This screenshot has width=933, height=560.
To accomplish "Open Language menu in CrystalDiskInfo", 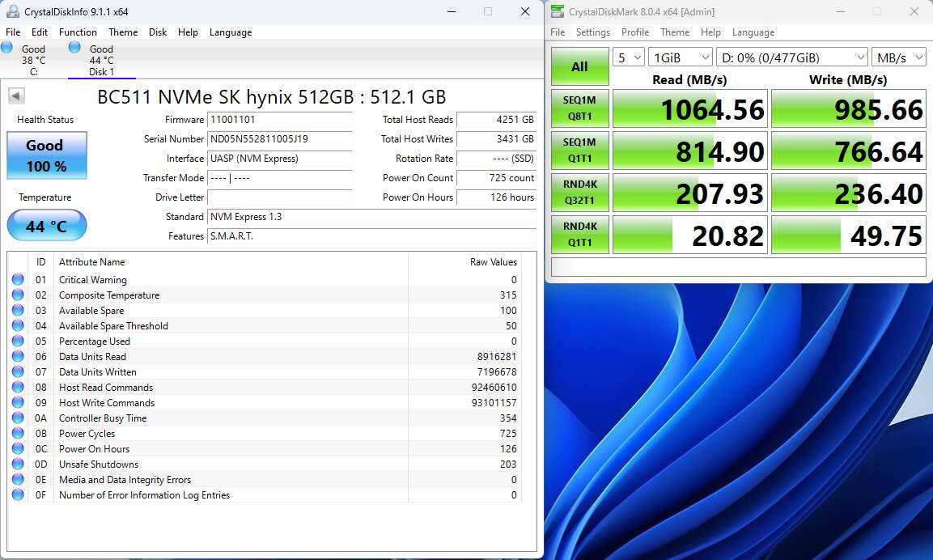I will tap(231, 32).
